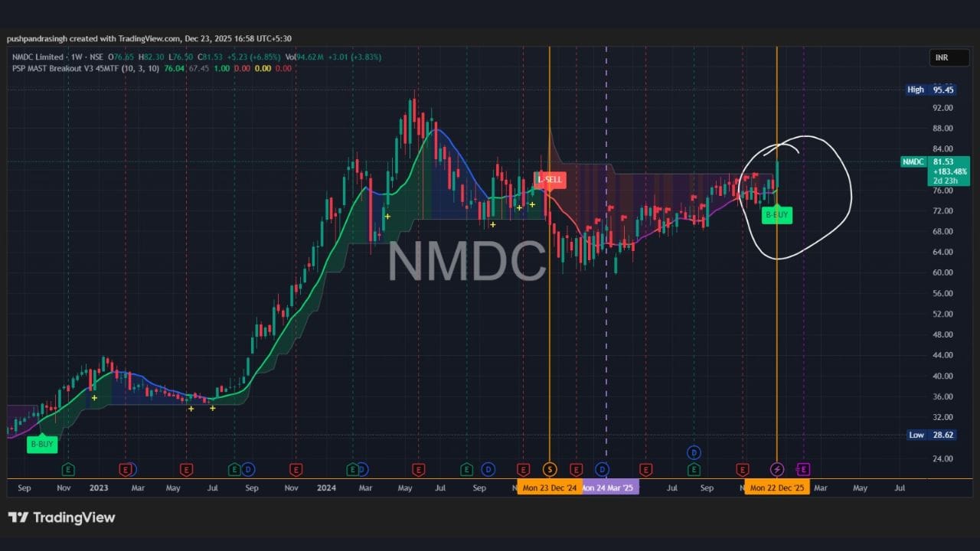The width and height of the screenshot is (980, 551).
Task: Click the green B-BUY signal label inside the circle
Action: [x=776, y=215]
